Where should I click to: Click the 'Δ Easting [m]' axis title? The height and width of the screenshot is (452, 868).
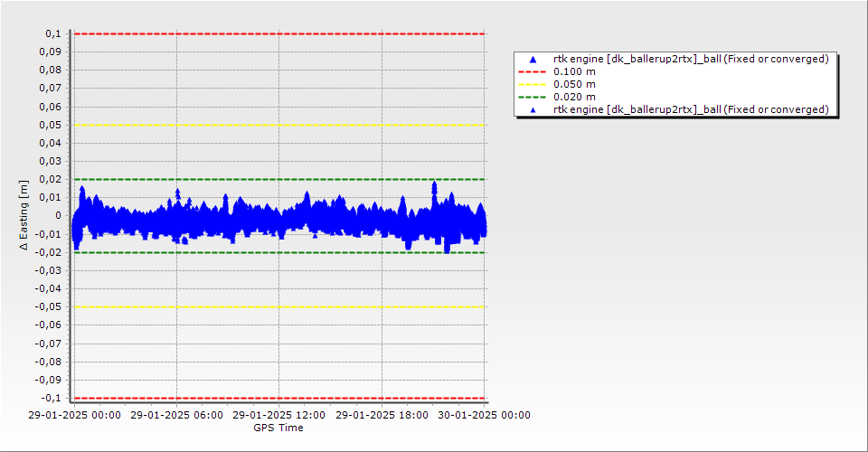pyautogui.click(x=24, y=214)
